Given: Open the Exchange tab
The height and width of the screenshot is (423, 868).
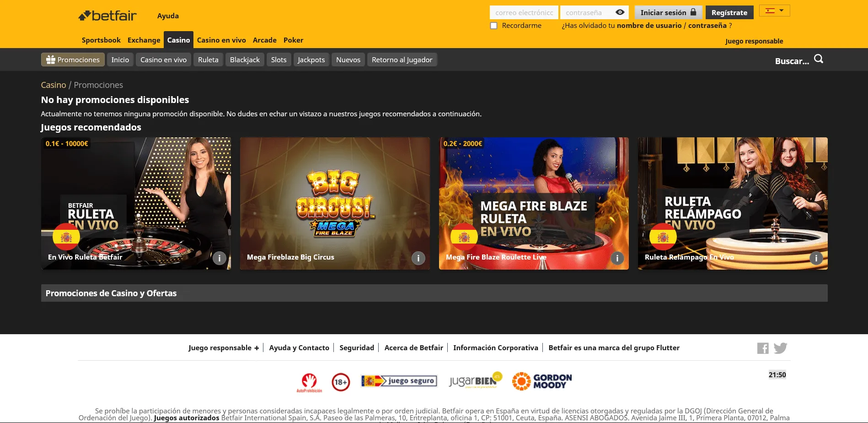Looking at the screenshot, I should pyautogui.click(x=144, y=40).
